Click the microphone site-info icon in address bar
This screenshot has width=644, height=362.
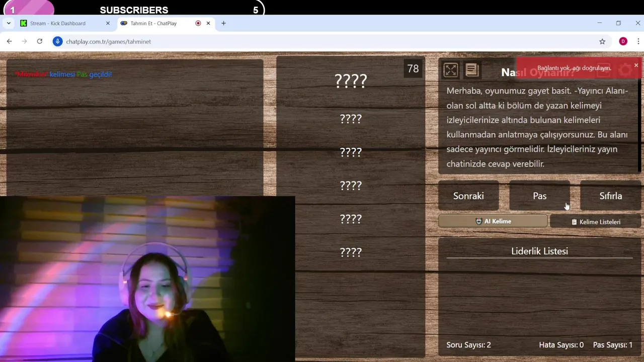tap(58, 41)
